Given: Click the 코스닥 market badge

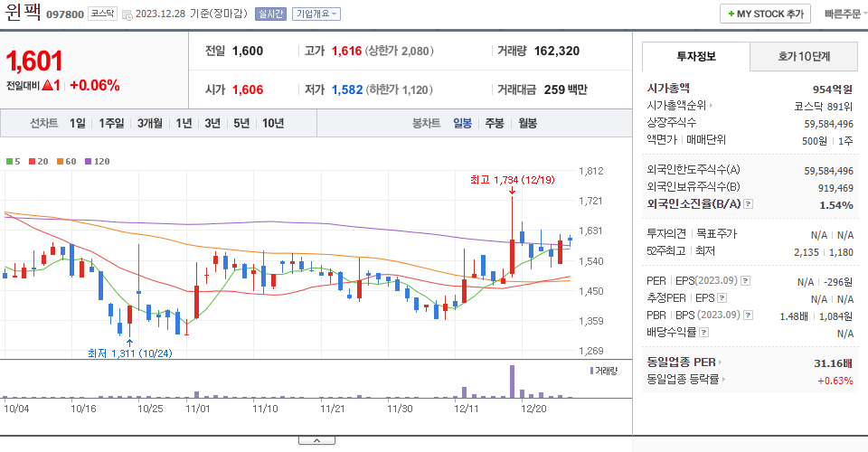Looking at the screenshot, I should point(102,14).
